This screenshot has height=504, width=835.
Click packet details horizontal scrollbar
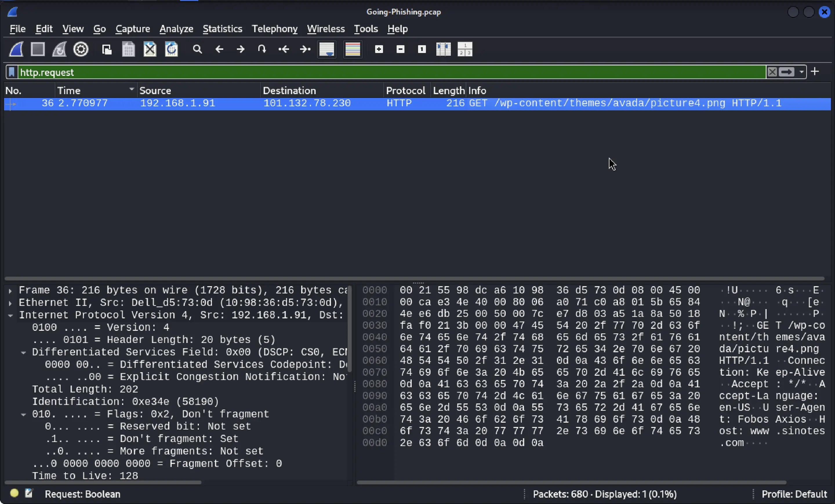pyautogui.click(x=103, y=482)
